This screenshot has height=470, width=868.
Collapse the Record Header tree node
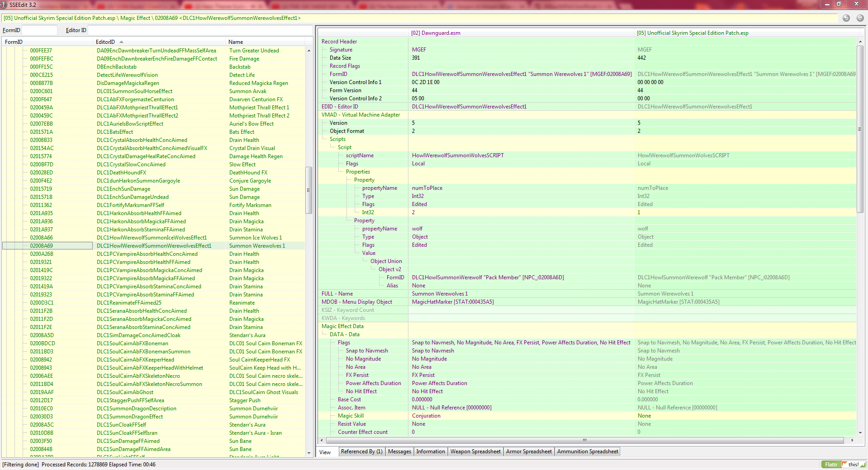[x=339, y=42]
